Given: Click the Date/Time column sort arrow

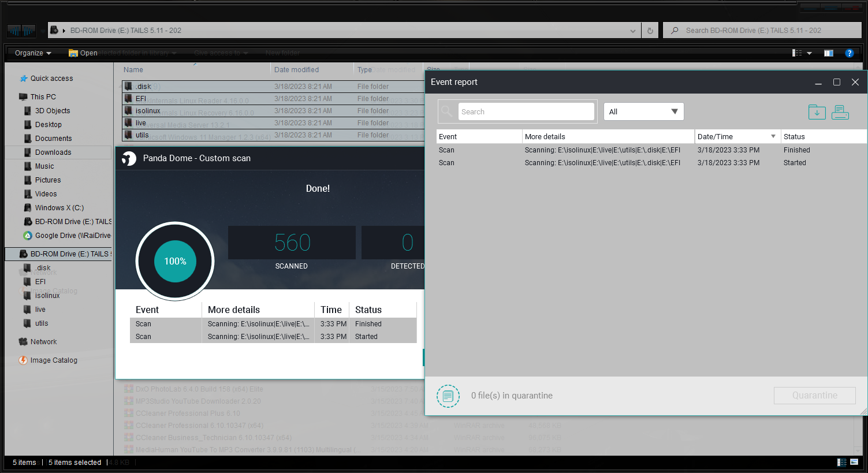Looking at the screenshot, I should (773, 137).
